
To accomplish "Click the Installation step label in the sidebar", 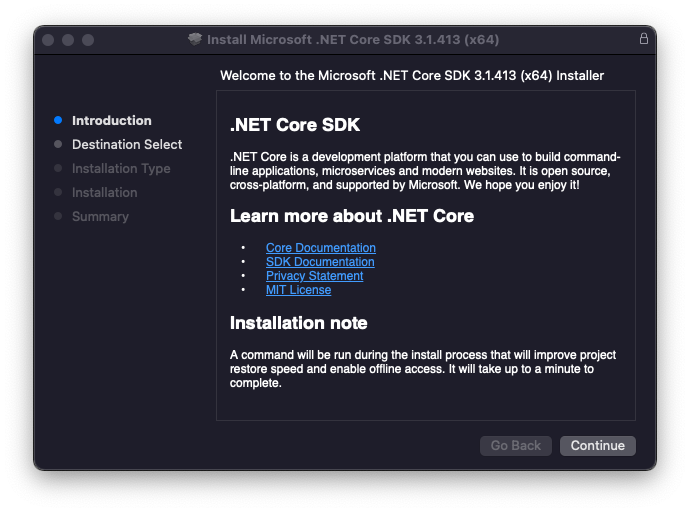I will [105, 192].
